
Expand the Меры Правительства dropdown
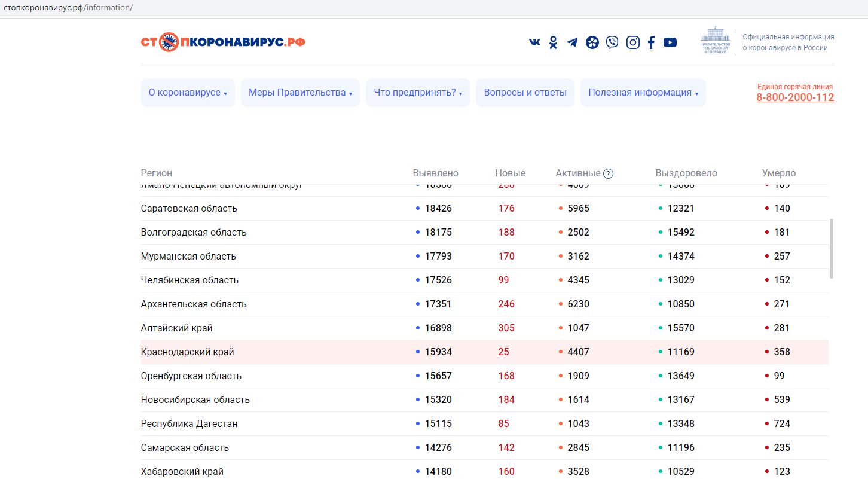click(x=300, y=93)
